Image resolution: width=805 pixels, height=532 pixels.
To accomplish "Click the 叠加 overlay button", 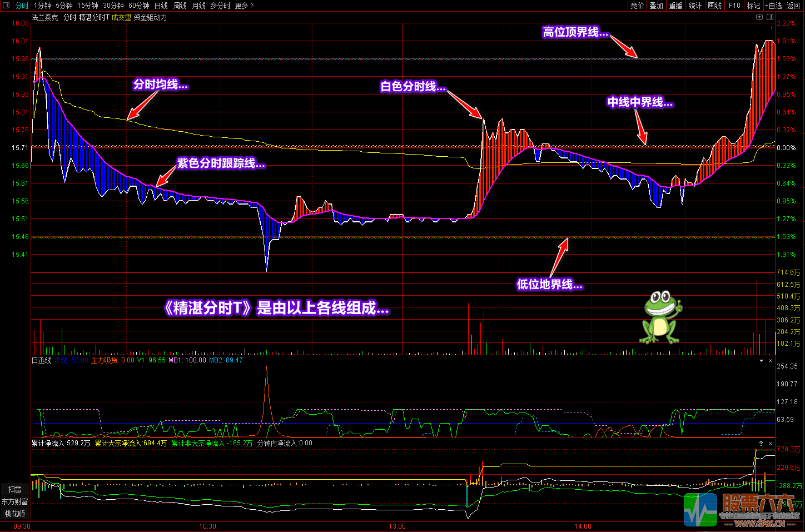I will [657, 6].
